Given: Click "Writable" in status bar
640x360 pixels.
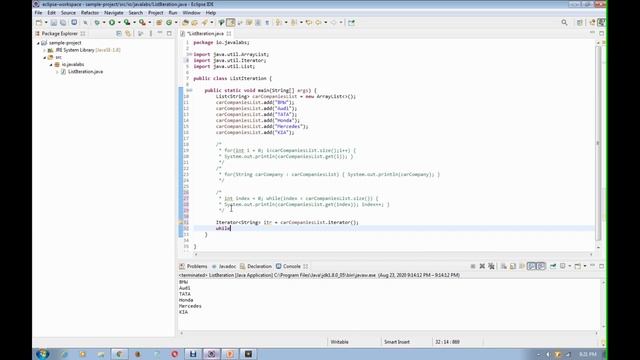Looking at the screenshot, I should pyautogui.click(x=340, y=342).
